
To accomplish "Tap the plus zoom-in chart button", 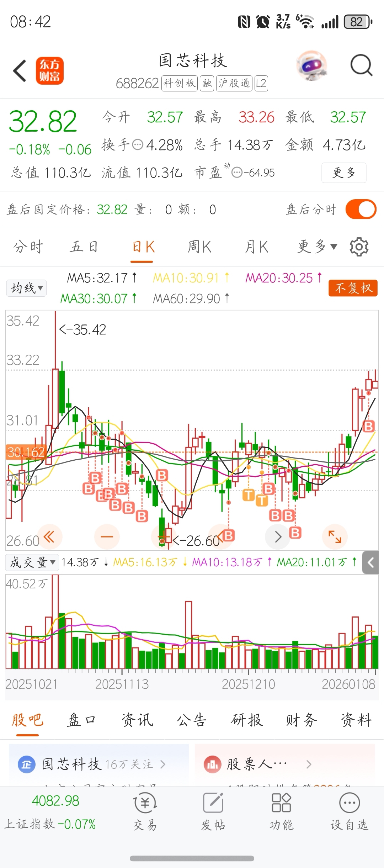I will 164,537.
